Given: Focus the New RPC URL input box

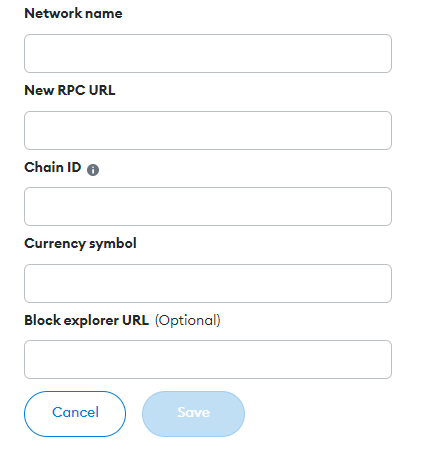Looking at the screenshot, I should click(208, 130).
